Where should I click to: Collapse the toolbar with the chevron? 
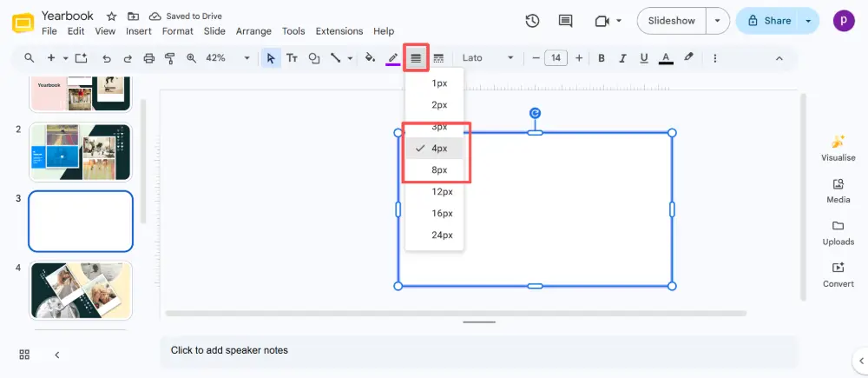tap(779, 58)
